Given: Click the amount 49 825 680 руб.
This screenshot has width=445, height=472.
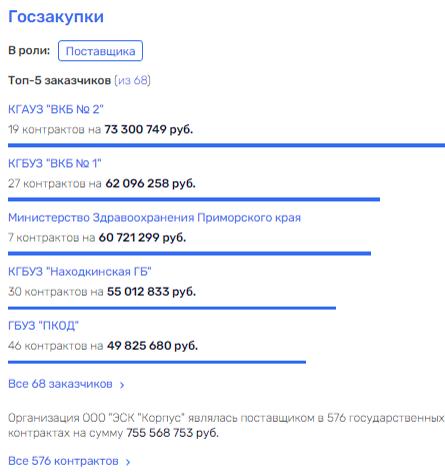Looking at the screenshot, I should (x=152, y=346).
